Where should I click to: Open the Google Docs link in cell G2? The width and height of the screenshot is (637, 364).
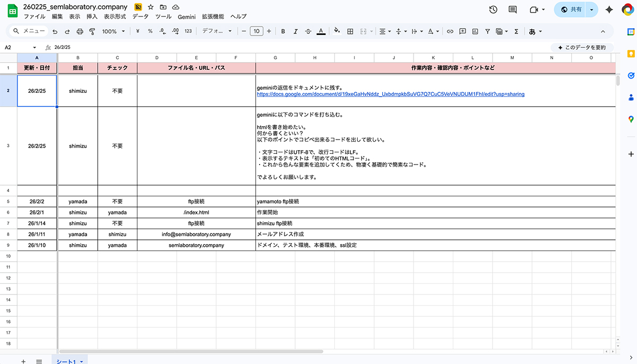tap(390, 93)
